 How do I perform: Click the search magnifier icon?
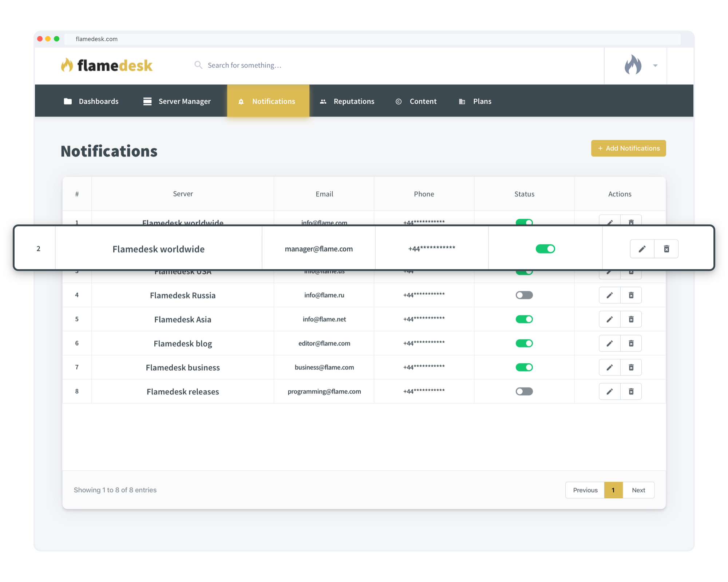pyautogui.click(x=198, y=65)
